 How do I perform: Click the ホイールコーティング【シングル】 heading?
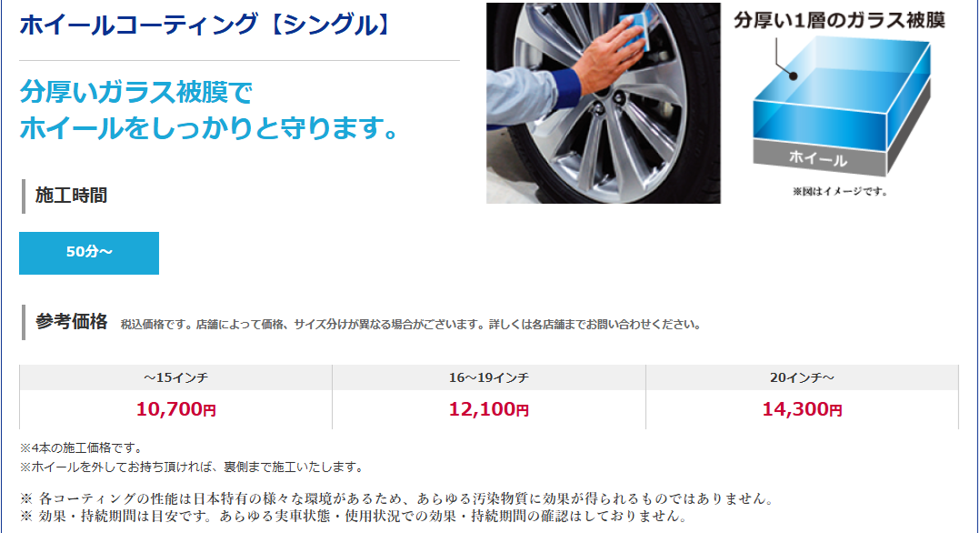(x=205, y=25)
